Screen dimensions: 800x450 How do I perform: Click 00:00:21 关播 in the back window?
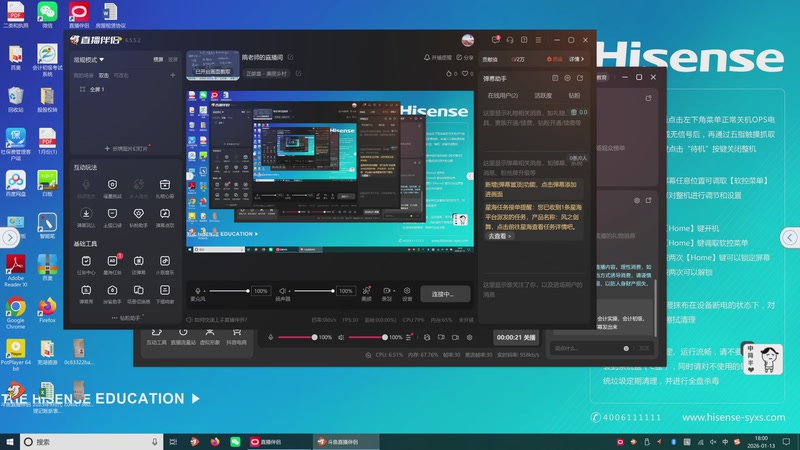[x=516, y=337]
